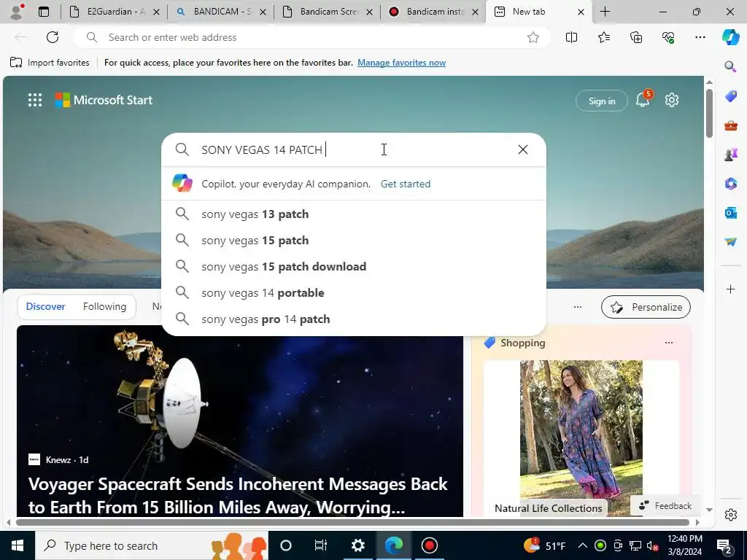747x560 pixels.
Task: Open Natural Life Collections shopping image
Action: click(x=581, y=438)
